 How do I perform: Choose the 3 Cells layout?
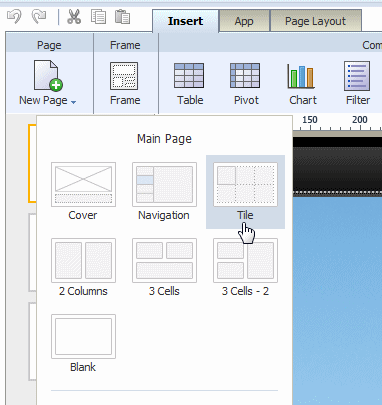164,267
